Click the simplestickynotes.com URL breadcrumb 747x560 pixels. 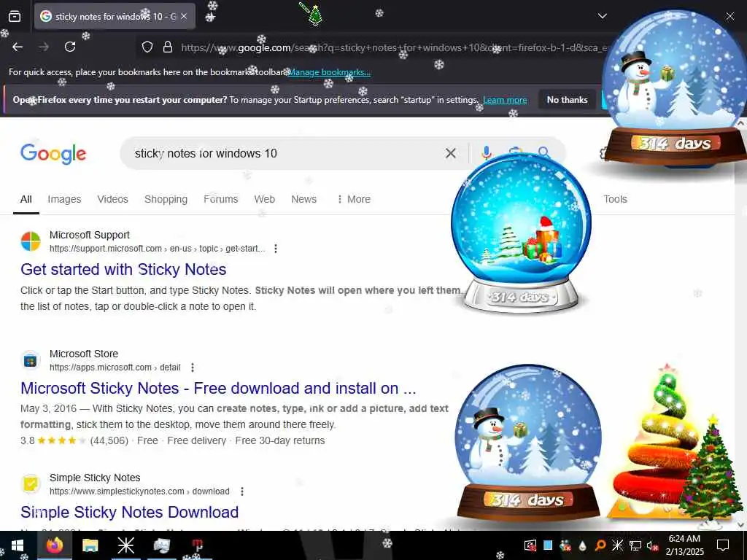(x=139, y=491)
